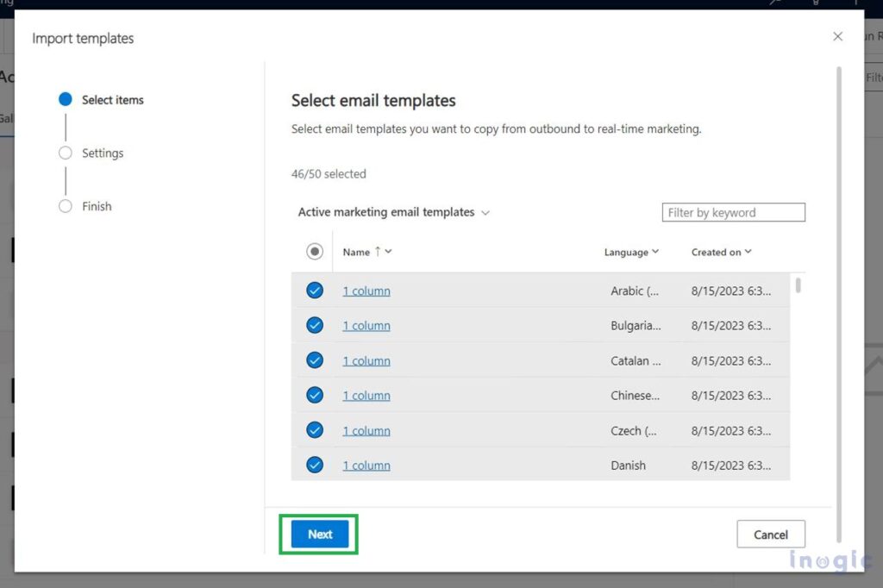Click the dialog's outer vertical scrollbar
The width and height of the screenshot is (883, 588).
[x=838, y=304]
